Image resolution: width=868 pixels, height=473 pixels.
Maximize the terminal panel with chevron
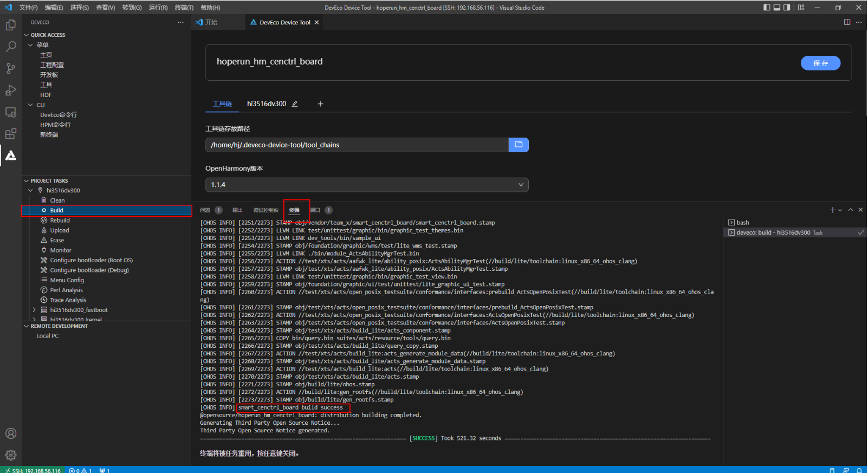[851, 210]
